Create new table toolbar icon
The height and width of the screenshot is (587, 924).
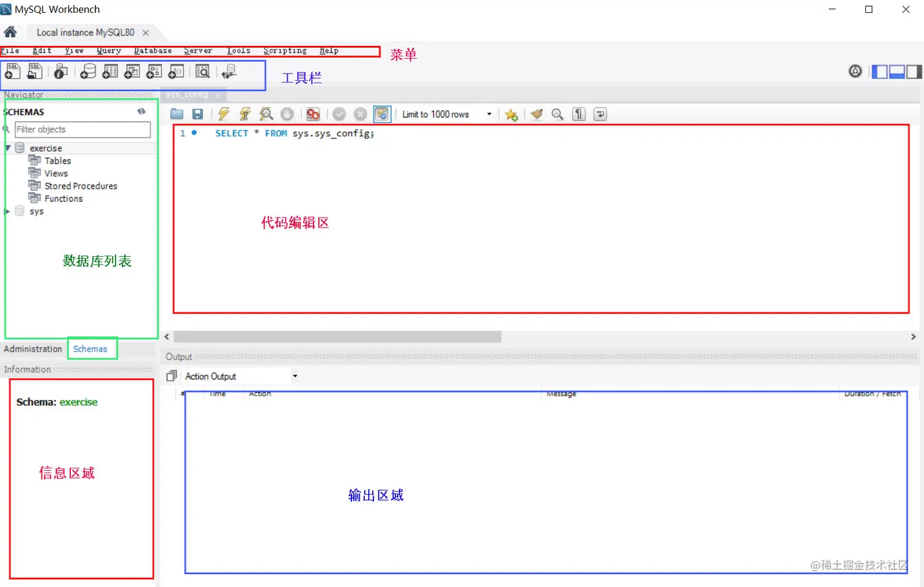click(x=110, y=72)
